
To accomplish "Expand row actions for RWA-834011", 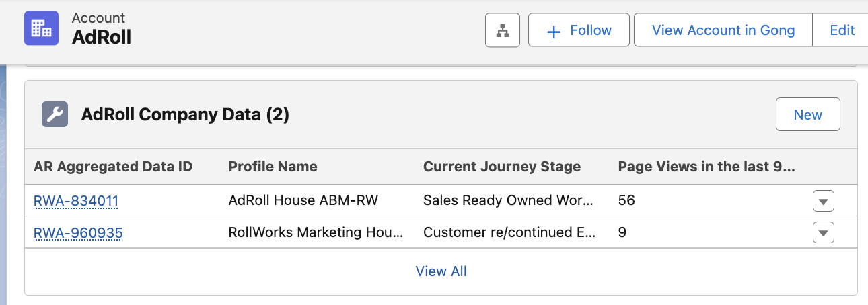I will pyautogui.click(x=824, y=201).
